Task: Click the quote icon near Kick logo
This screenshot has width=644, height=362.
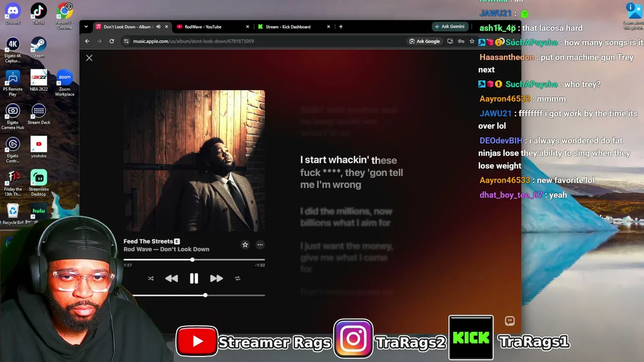Action: (510, 321)
